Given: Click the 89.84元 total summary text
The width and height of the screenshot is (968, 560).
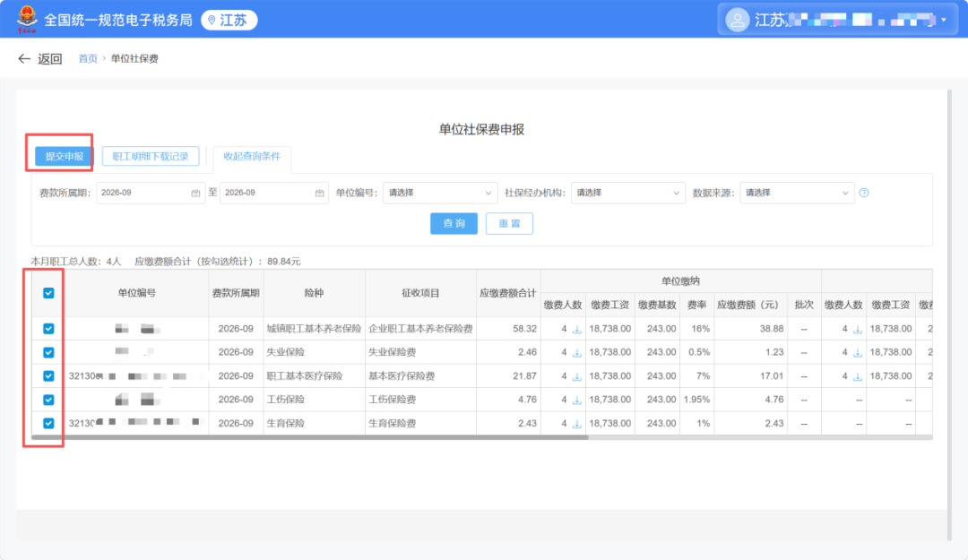Looking at the screenshot, I should pyautogui.click(x=284, y=262).
